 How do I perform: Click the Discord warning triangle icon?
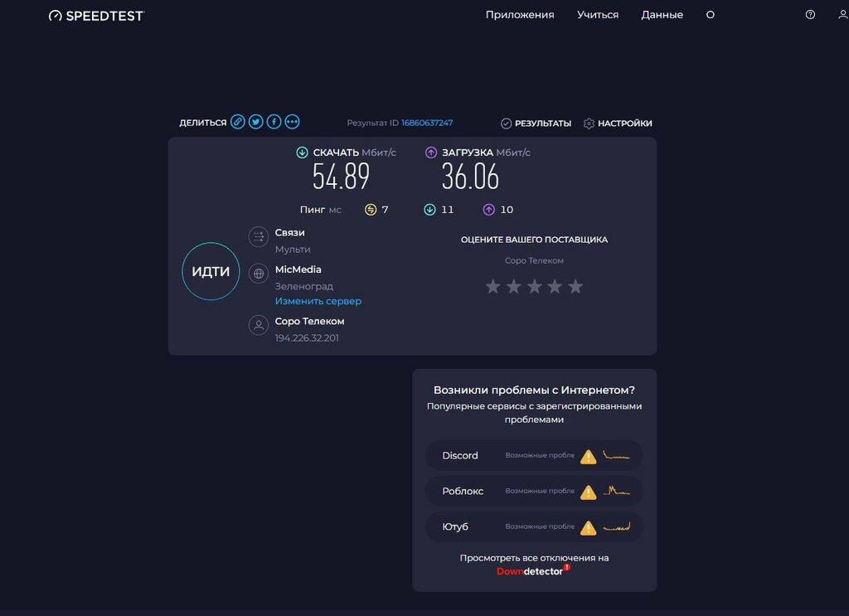588,457
